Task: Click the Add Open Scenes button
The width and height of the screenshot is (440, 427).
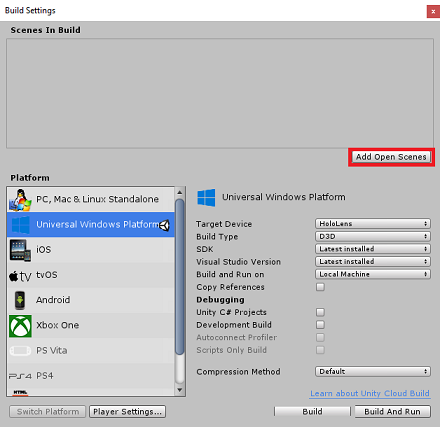Action: click(391, 157)
